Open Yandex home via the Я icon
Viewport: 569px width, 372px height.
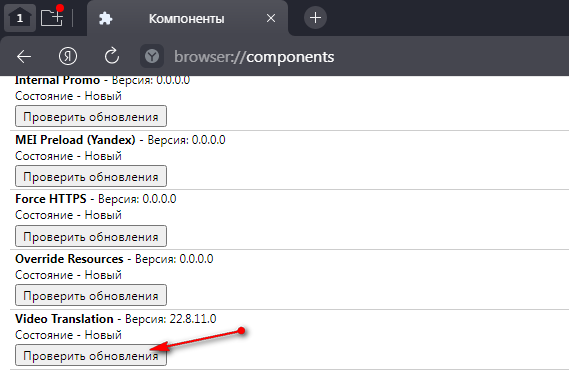coord(68,56)
